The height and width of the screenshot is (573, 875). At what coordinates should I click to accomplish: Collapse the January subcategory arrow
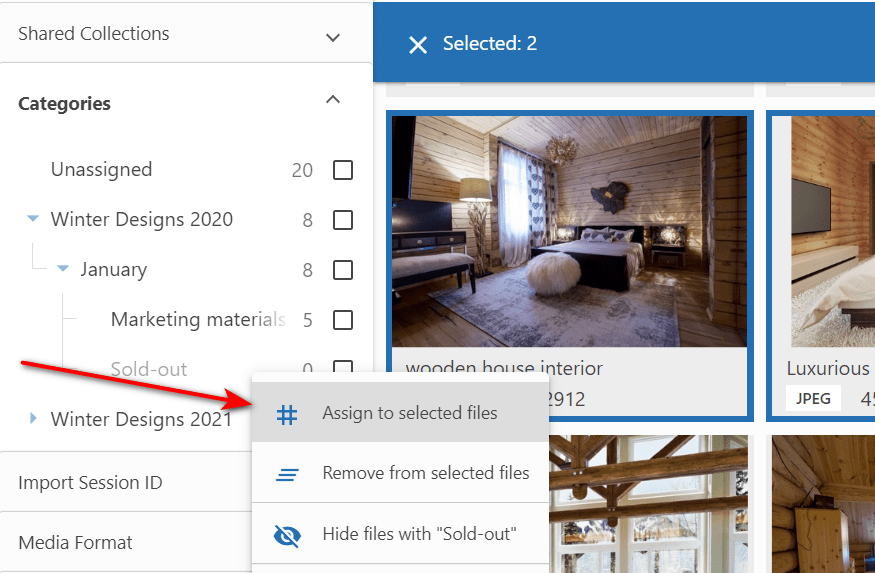[63, 269]
